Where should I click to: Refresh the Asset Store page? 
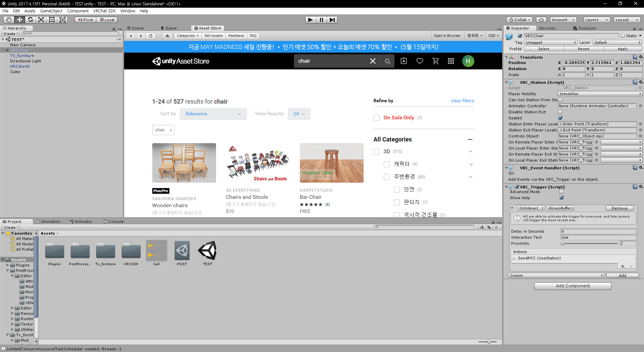pyautogui.click(x=151, y=36)
